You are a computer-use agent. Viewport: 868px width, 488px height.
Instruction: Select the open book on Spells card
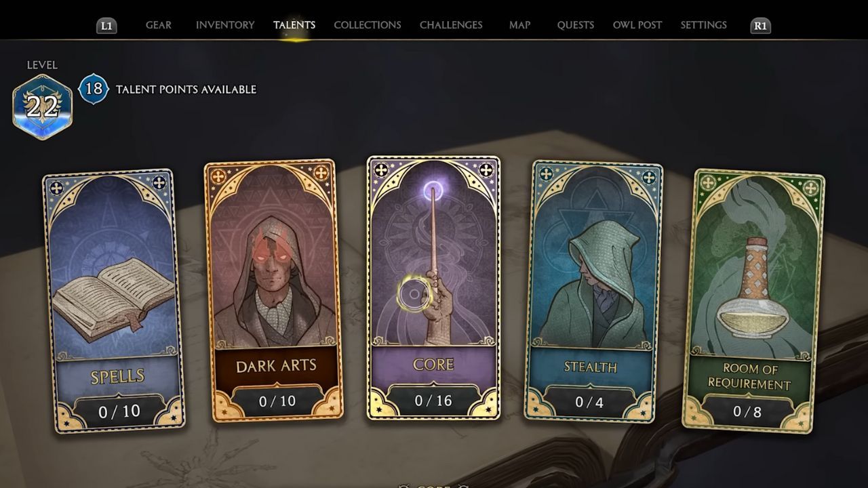113,298
